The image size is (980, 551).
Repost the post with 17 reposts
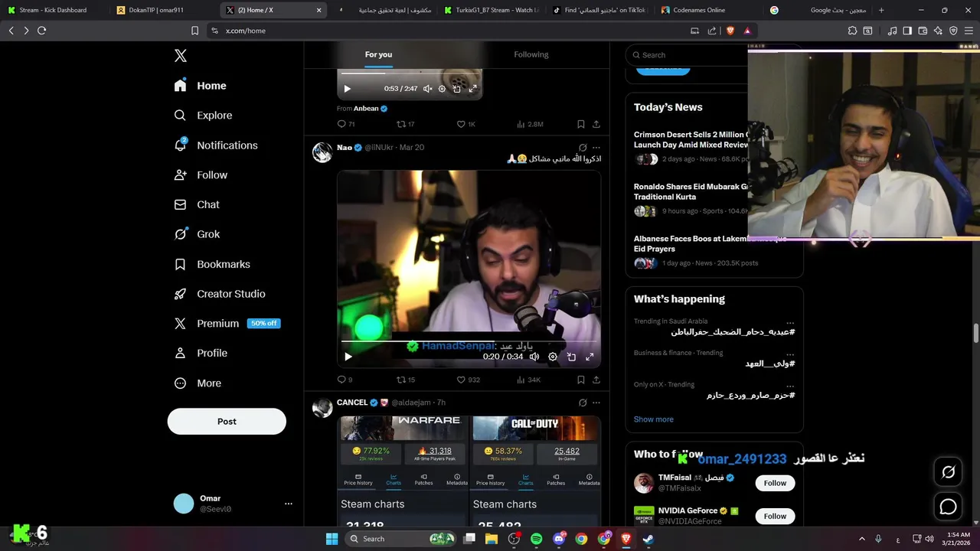click(x=405, y=124)
